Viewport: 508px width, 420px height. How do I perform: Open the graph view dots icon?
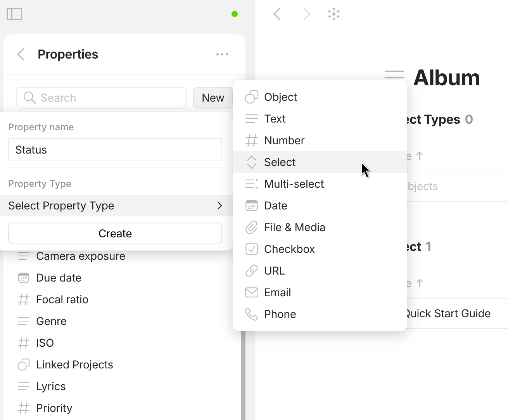coord(333,14)
